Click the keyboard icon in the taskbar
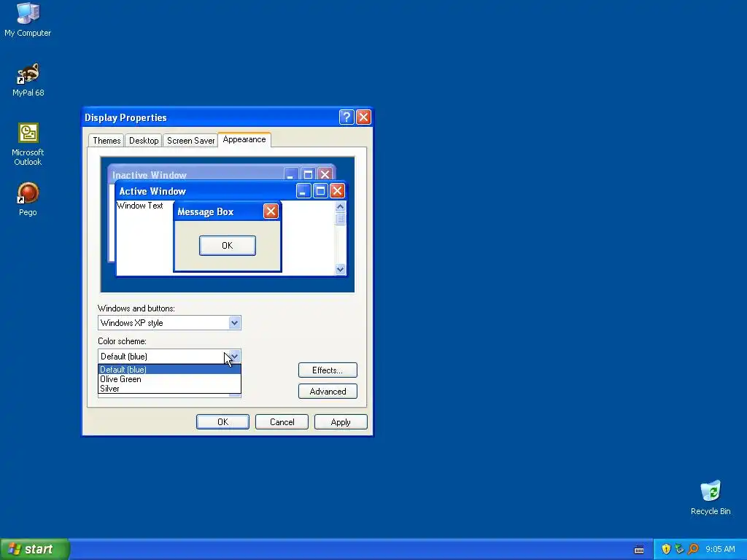Image resolution: width=747 pixels, height=560 pixels. pos(639,550)
